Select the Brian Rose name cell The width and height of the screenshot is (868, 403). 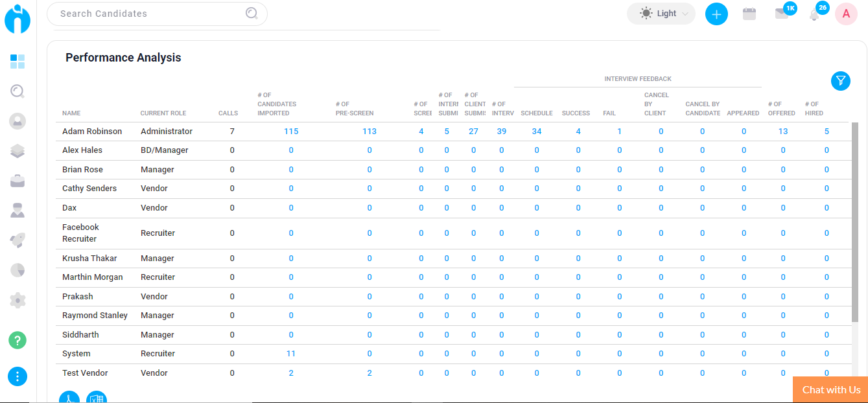82,170
